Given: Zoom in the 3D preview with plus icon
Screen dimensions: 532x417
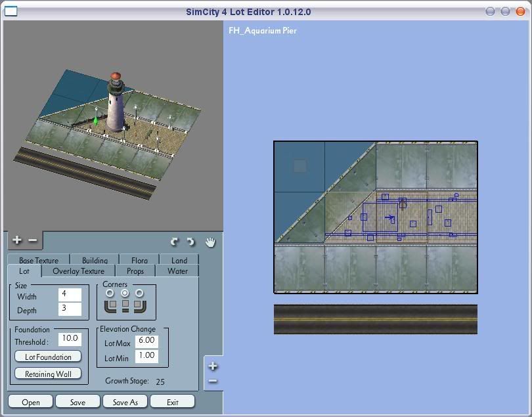Looking at the screenshot, I should (17, 240).
